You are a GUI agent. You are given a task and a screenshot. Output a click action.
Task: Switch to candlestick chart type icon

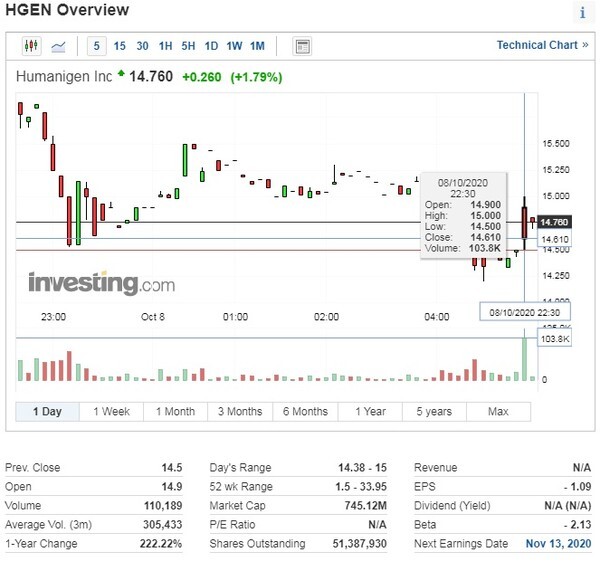click(x=31, y=46)
